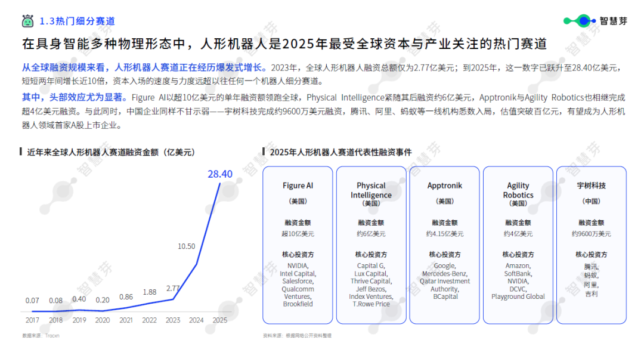Image resolution: width=644 pixels, height=343 pixels.
Task: Click Playground Global investor entry
Action: pyautogui.click(x=518, y=296)
